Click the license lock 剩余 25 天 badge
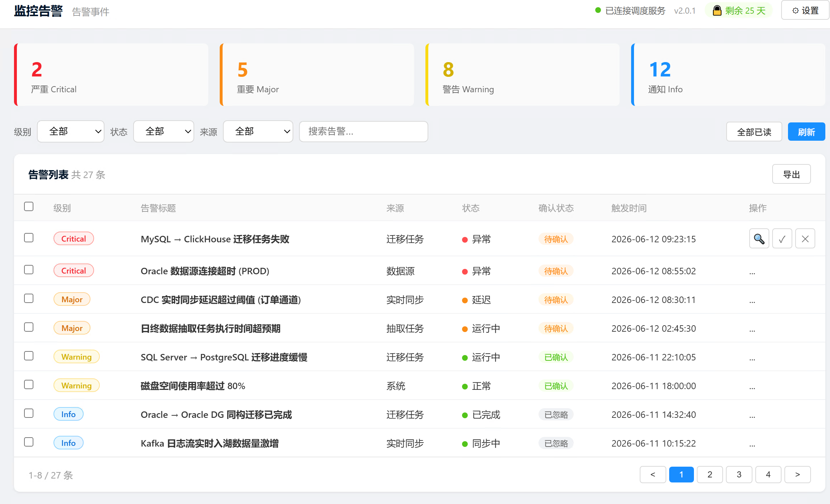 739,11
